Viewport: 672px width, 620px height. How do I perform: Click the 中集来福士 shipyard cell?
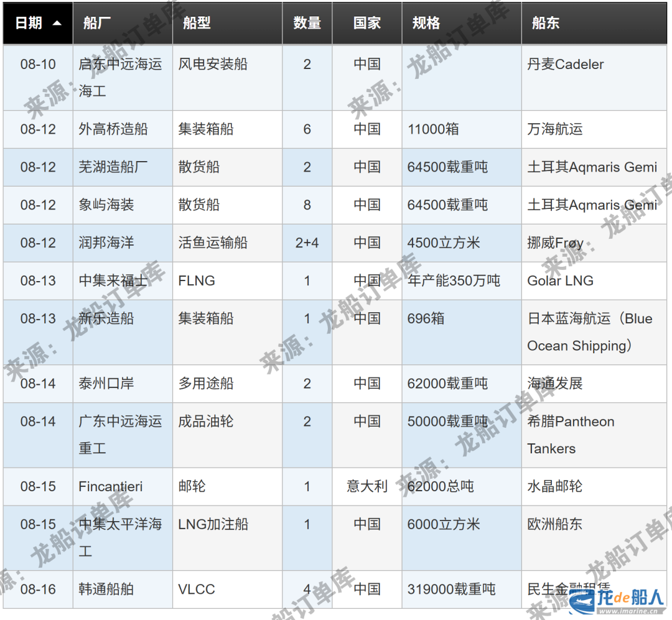click(123, 280)
